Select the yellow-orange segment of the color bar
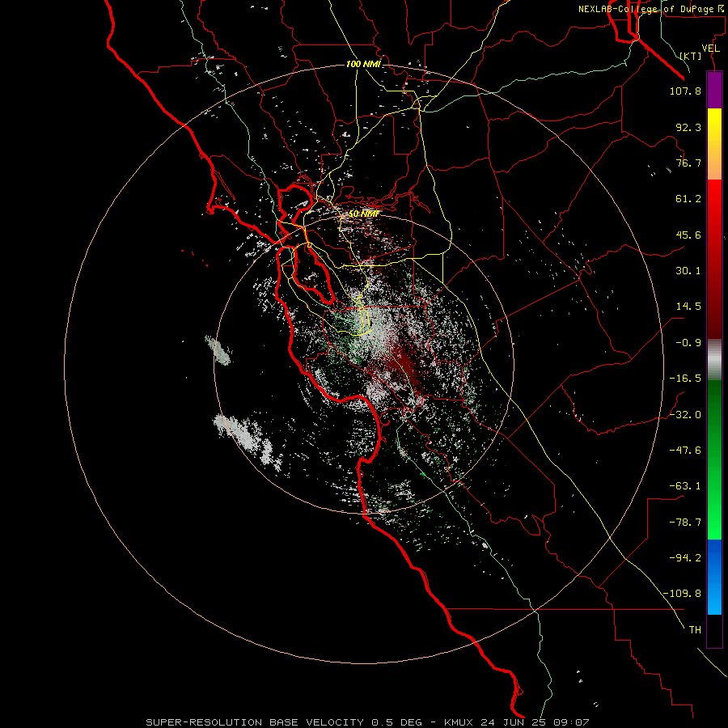Image resolution: width=728 pixels, height=728 pixels. pos(714,144)
